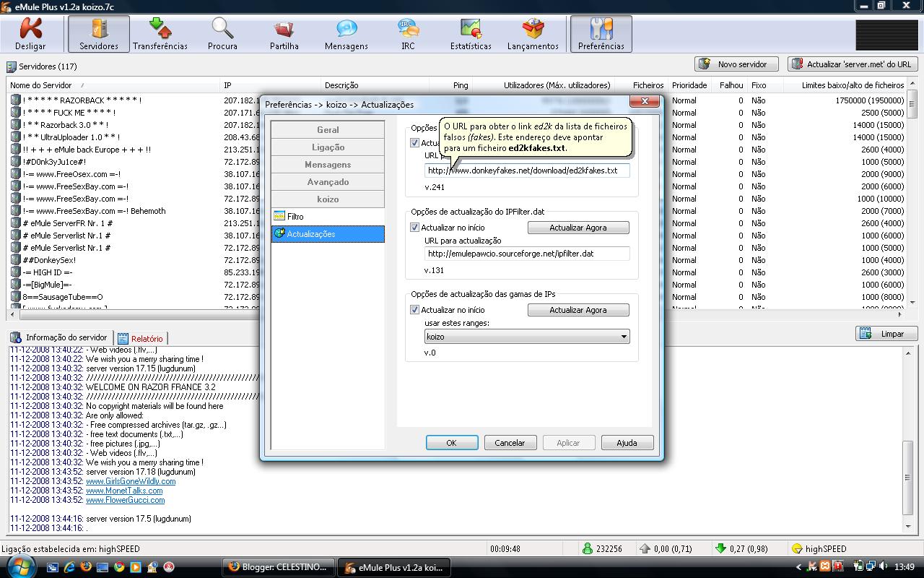This screenshot has width=924, height=578.
Task: Show hidden tray icons with the chevron
Action: (x=798, y=567)
